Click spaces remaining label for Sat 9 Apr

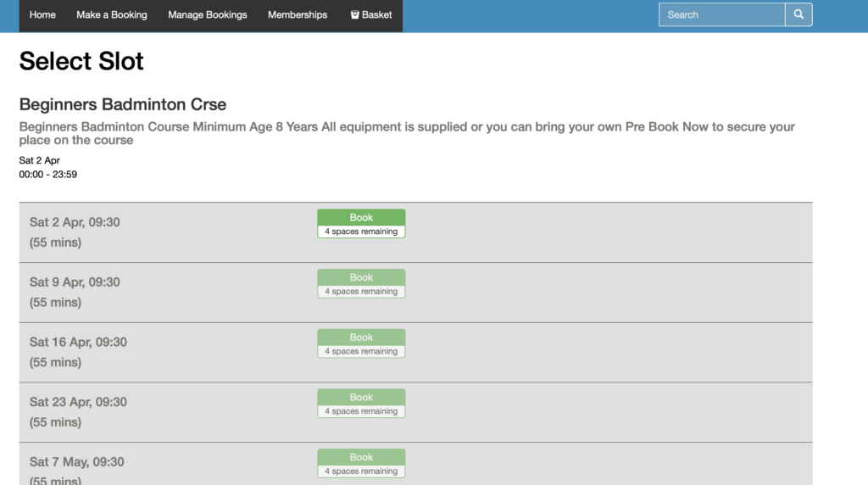[x=361, y=291]
